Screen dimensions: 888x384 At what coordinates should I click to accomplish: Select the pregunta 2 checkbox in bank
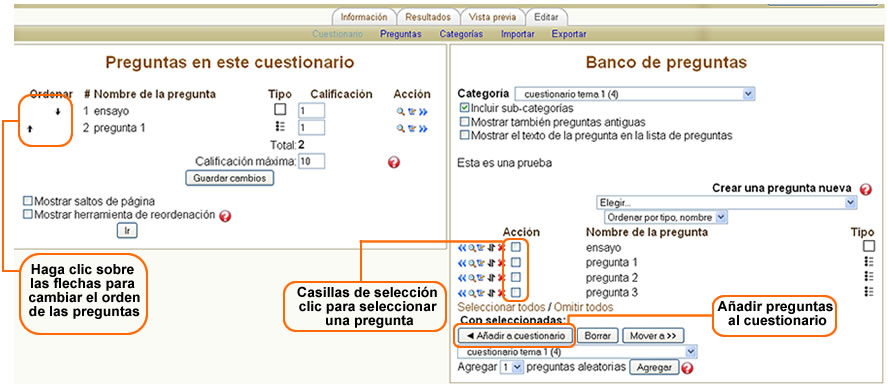point(516,277)
